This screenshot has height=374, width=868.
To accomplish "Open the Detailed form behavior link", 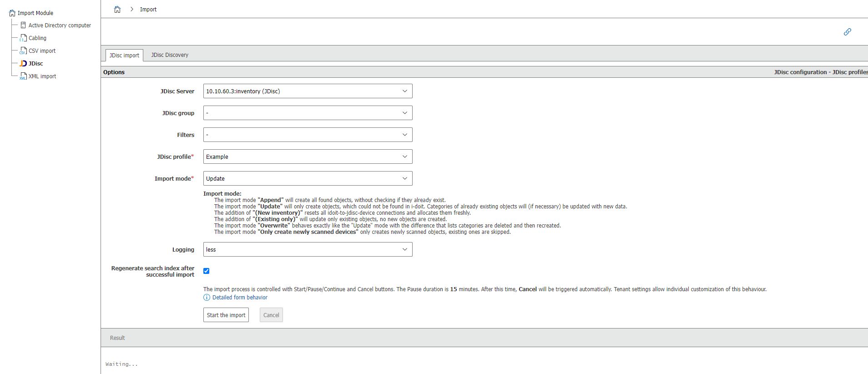I will point(240,298).
